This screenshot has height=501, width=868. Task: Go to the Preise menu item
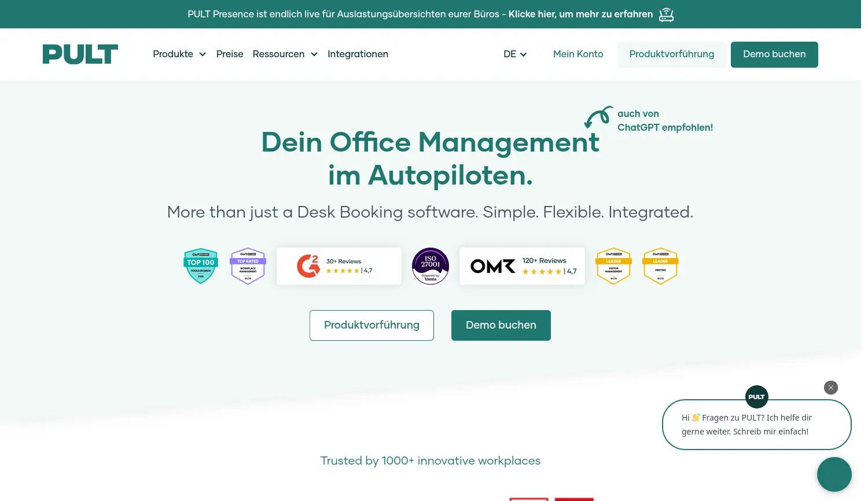pyautogui.click(x=230, y=54)
